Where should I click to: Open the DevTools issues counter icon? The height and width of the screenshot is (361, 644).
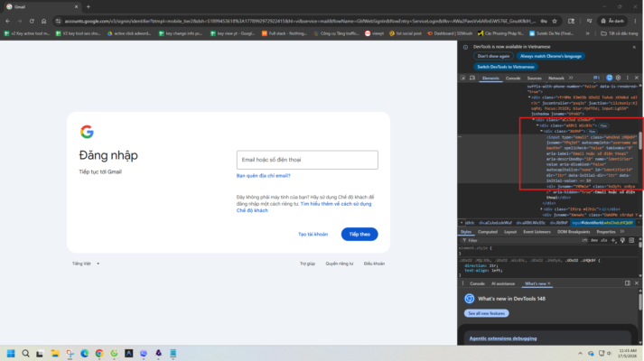click(596, 78)
